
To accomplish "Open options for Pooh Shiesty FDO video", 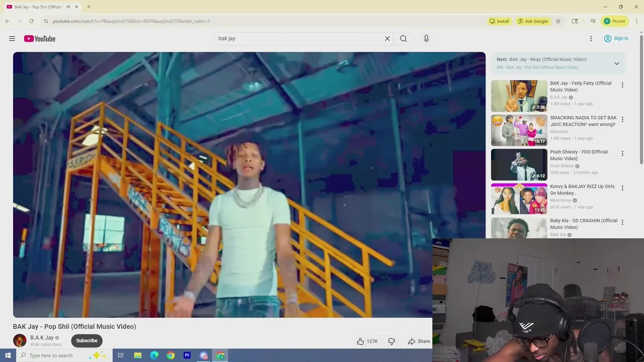I will point(622,154).
